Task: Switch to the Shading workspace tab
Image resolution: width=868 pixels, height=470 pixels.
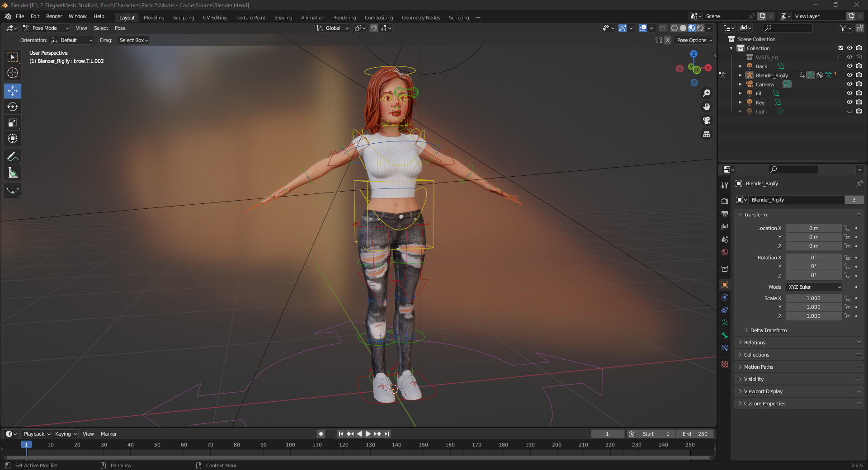Action: pyautogui.click(x=283, y=18)
